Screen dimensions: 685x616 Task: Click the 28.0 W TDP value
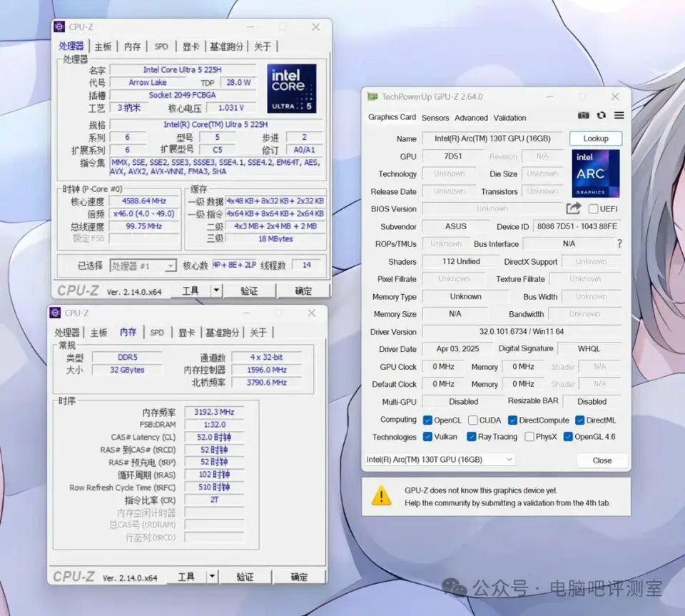pyautogui.click(x=238, y=82)
